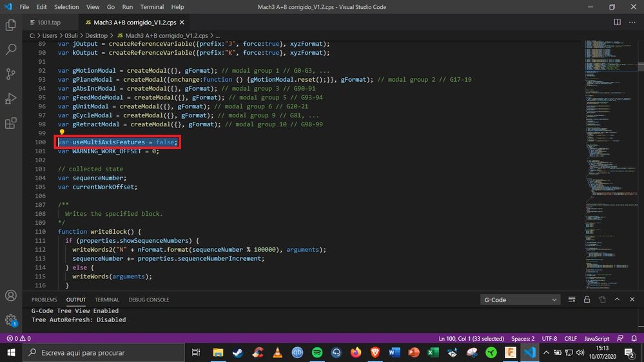644x362 pixels.
Task: Click the Desktop breadcrumb segment
Action: 96,35
